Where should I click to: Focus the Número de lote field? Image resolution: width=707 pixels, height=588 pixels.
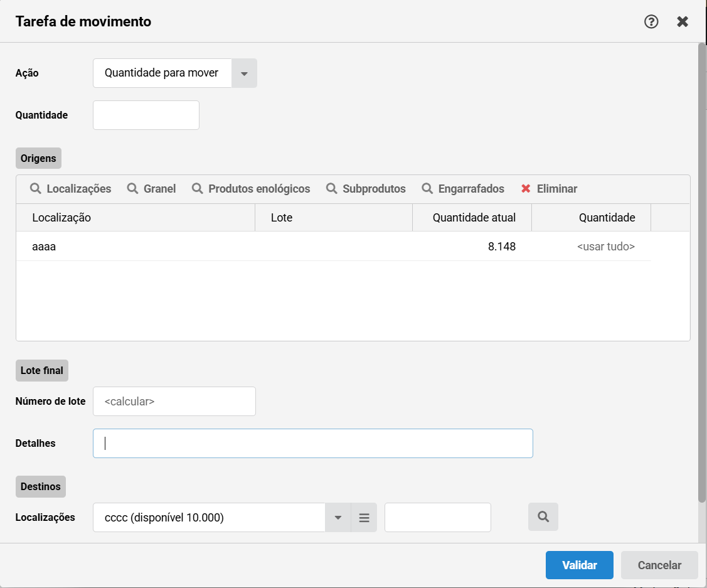pos(174,402)
